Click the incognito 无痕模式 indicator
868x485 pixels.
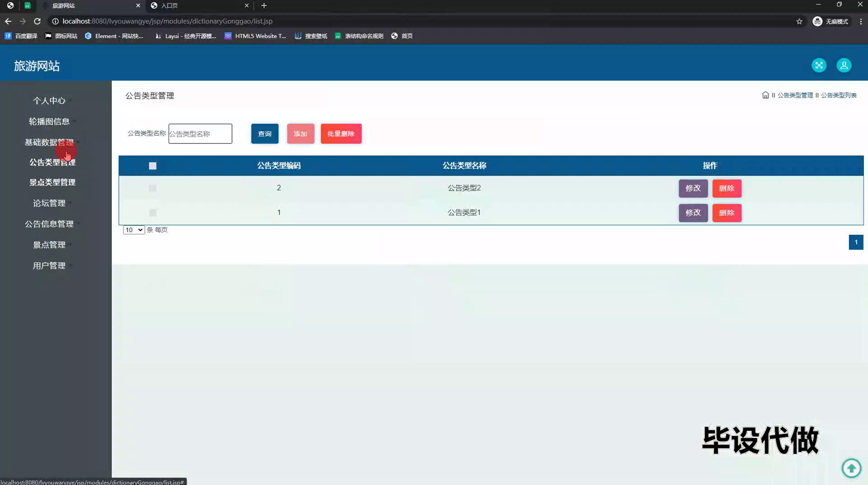(x=831, y=21)
